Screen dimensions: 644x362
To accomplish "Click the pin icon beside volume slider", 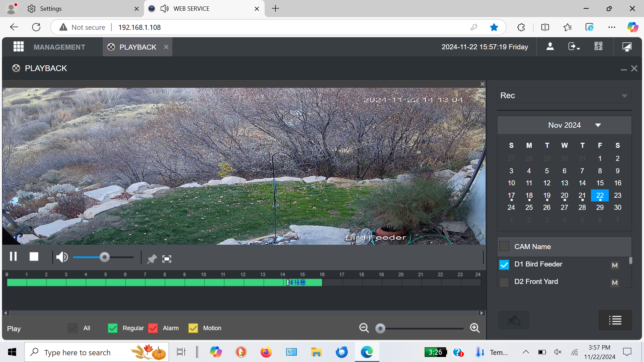I will (x=152, y=259).
